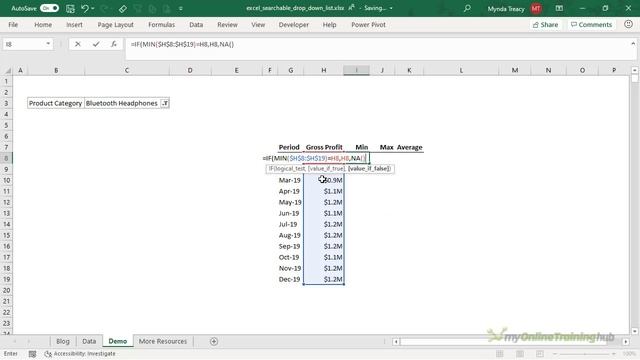
Task: Expand the formula bar chevron
Action: 633,43
